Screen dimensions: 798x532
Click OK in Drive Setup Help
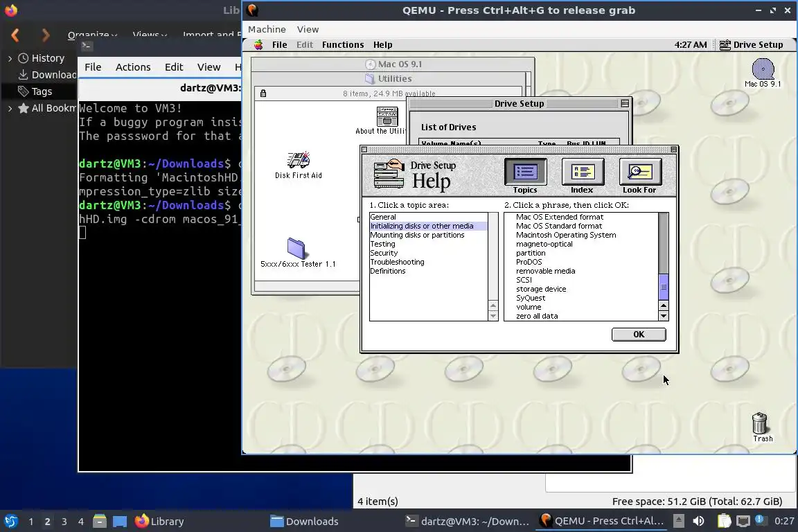639,335
